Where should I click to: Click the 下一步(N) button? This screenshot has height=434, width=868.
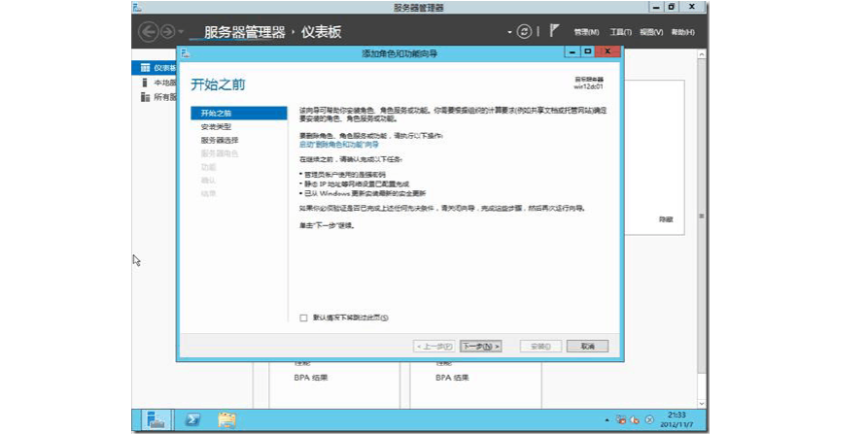[x=480, y=346]
